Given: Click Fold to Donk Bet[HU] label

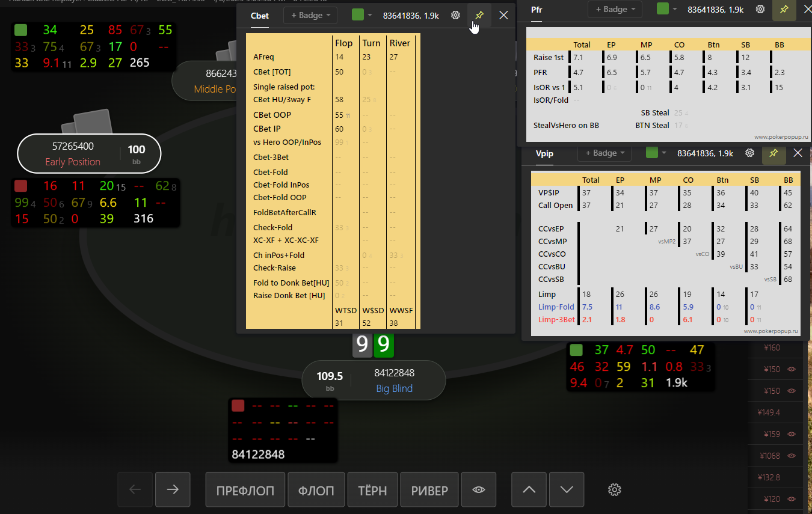Looking at the screenshot, I should tap(291, 283).
